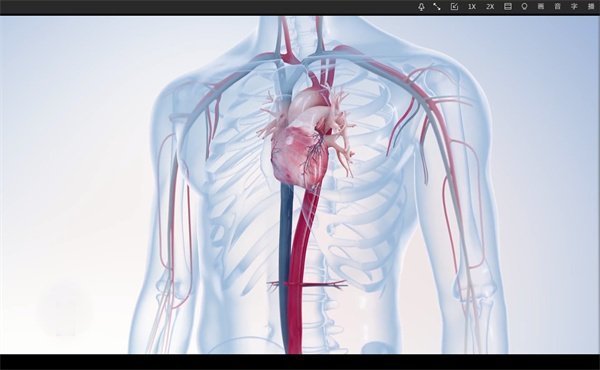Set playback speed to 2X

[x=490, y=7]
